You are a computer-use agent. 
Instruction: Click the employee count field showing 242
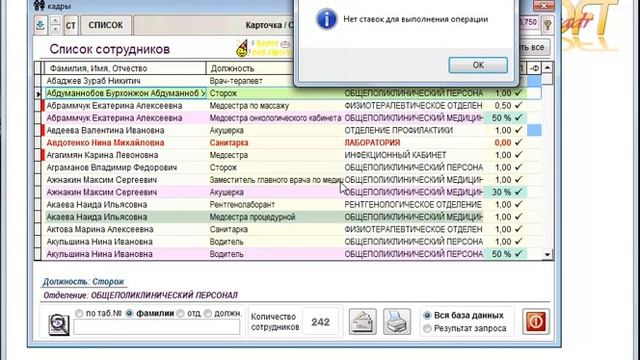click(320, 322)
